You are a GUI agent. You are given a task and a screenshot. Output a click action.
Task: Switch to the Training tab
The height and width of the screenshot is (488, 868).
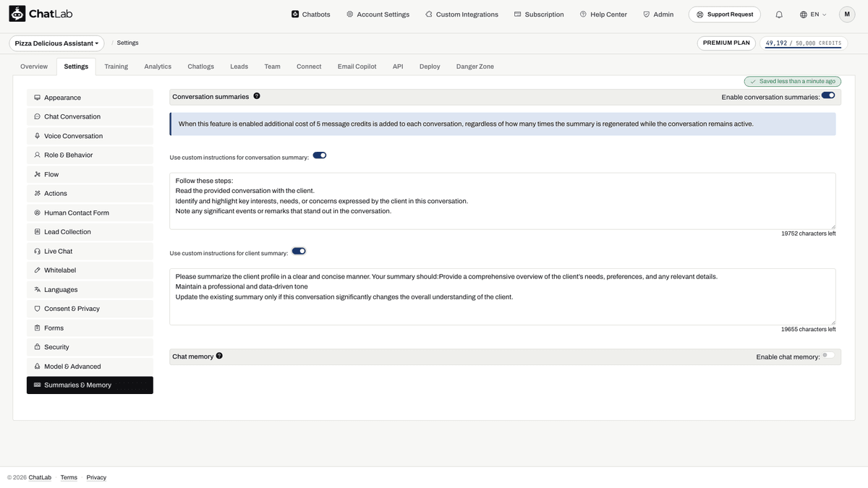[116, 67]
